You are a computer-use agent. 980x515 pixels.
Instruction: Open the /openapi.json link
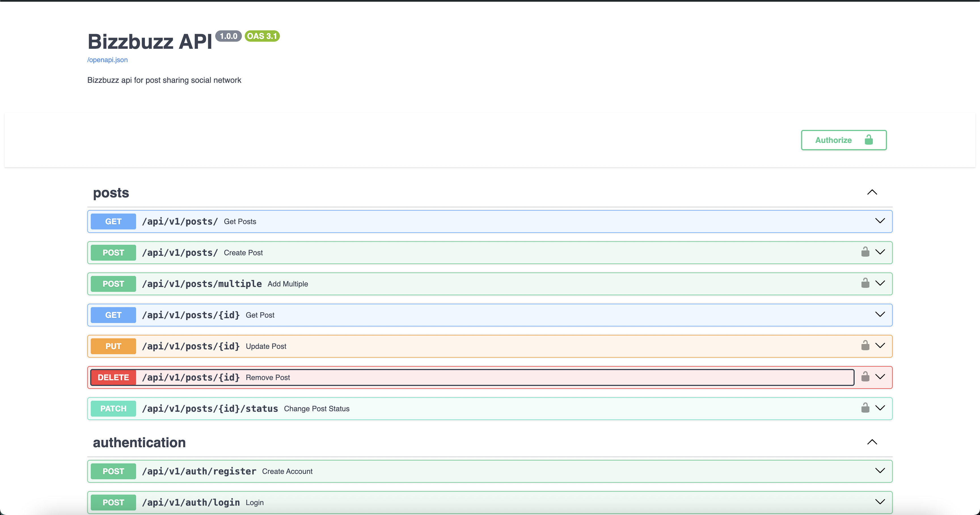[107, 60]
